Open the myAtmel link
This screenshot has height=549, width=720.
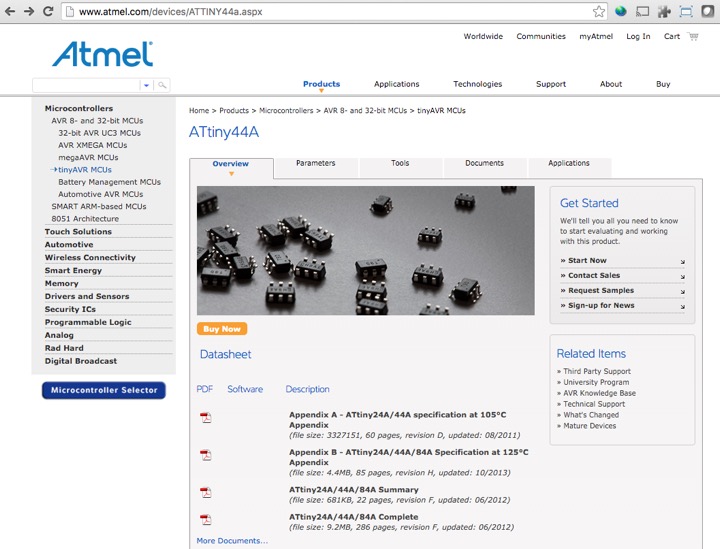[596, 36]
